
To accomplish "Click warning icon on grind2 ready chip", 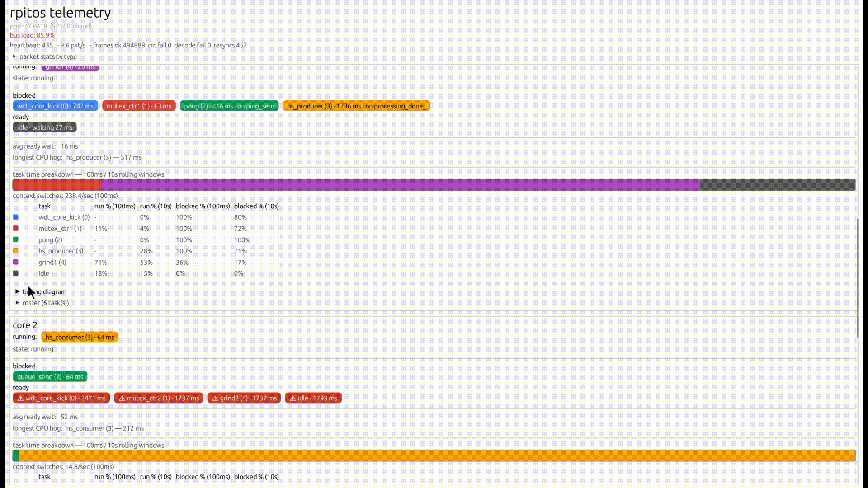I will pos(215,398).
